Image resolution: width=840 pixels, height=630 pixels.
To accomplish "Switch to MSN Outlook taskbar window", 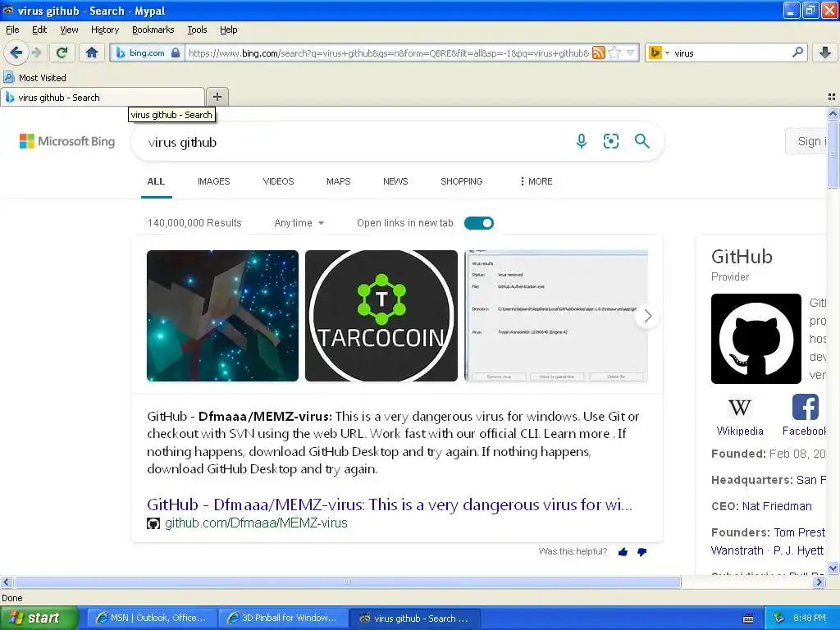I will point(152,619).
